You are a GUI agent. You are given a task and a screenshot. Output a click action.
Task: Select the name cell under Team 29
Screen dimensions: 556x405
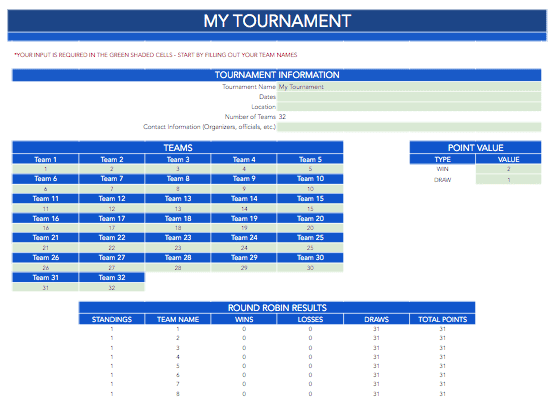(x=244, y=268)
